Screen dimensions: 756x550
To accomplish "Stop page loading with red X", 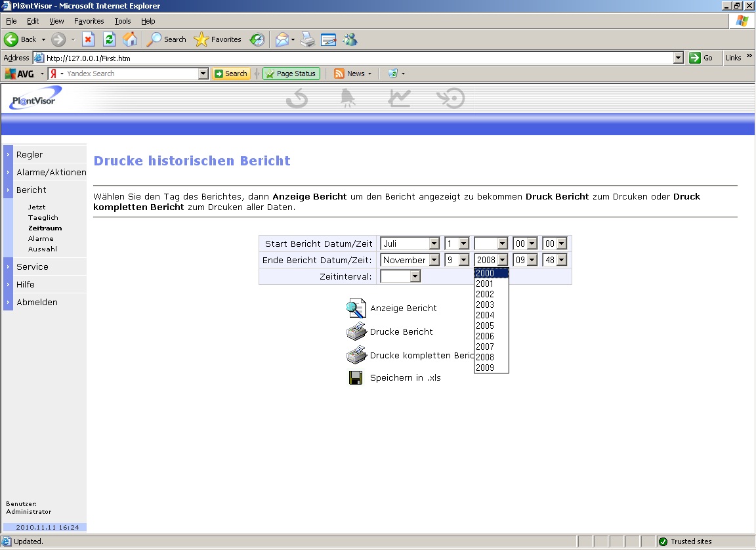I will pos(88,39).
